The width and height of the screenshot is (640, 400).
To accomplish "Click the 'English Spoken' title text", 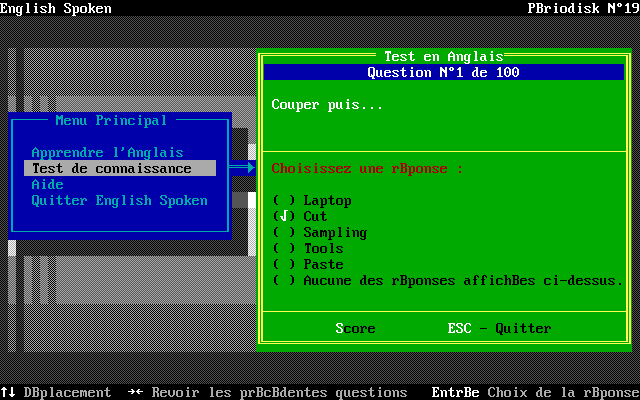I will pos(56,8).
